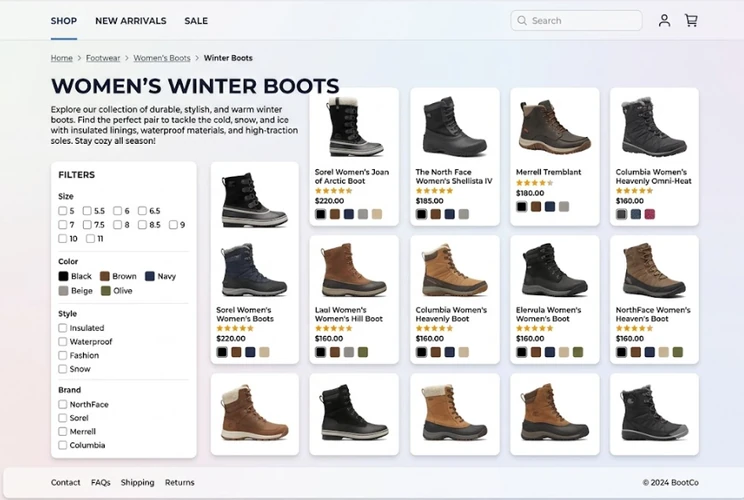This screenshot has width=744, height=500.
Task: Open FAQs footer link
Action: click(101, 482)
